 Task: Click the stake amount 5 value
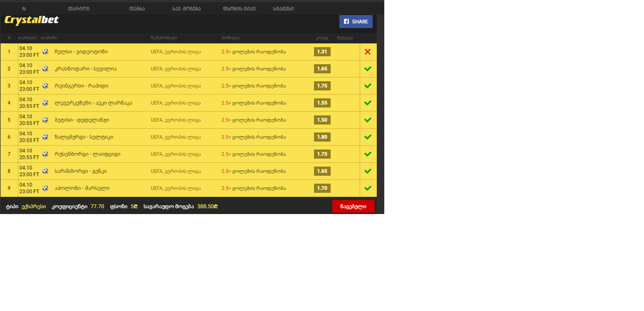134,206
